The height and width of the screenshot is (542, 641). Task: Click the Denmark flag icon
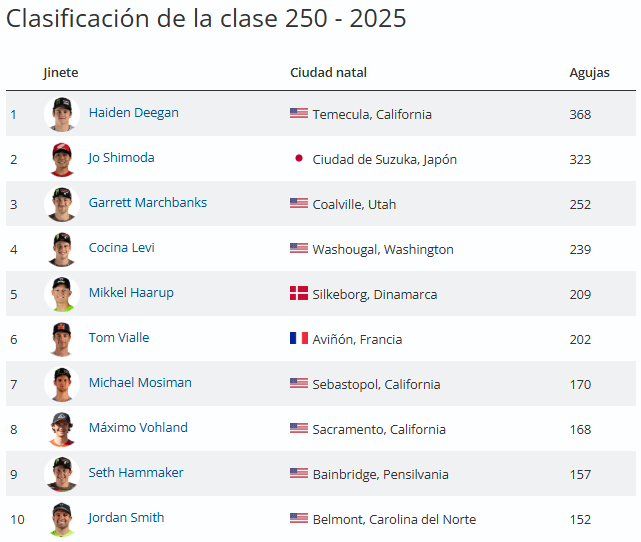298,293
